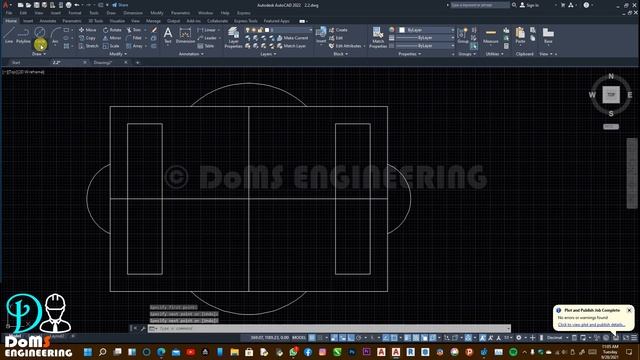
Task: Click the Paste tool
Action: [520, 36]
